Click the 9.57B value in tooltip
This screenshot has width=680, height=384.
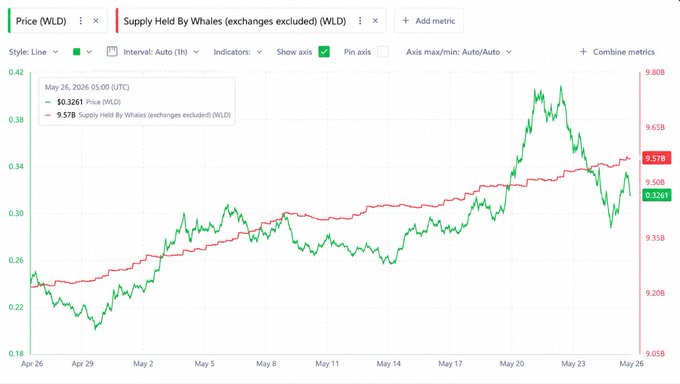click(x=66, y=115)
